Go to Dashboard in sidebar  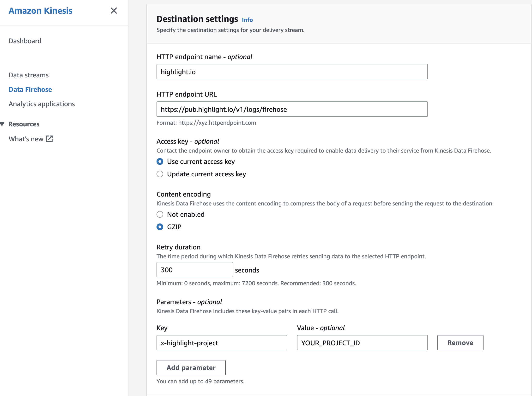pos(25,41)
